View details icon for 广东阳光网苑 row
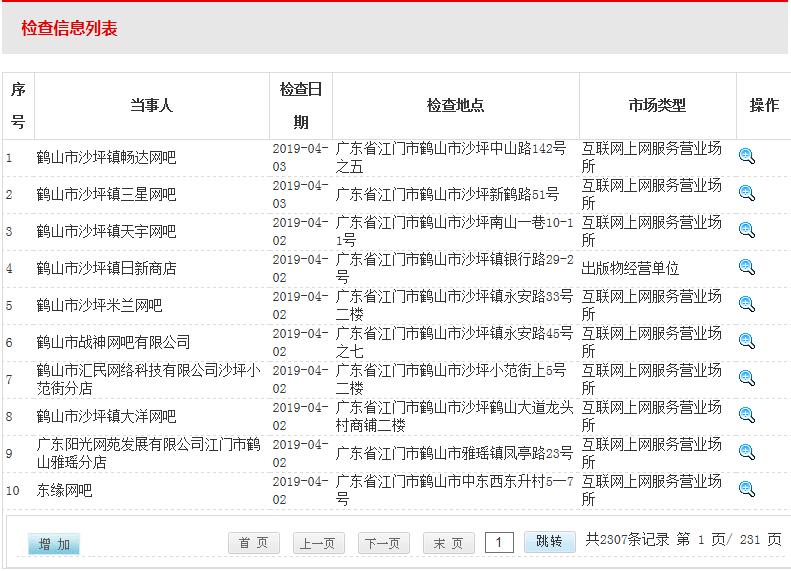 (746, 452)
